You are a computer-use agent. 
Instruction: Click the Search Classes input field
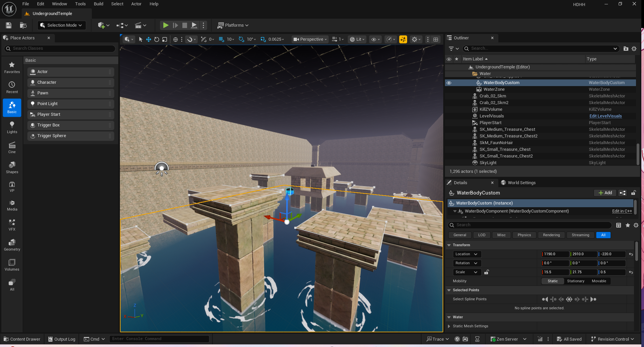pos(60,49)
